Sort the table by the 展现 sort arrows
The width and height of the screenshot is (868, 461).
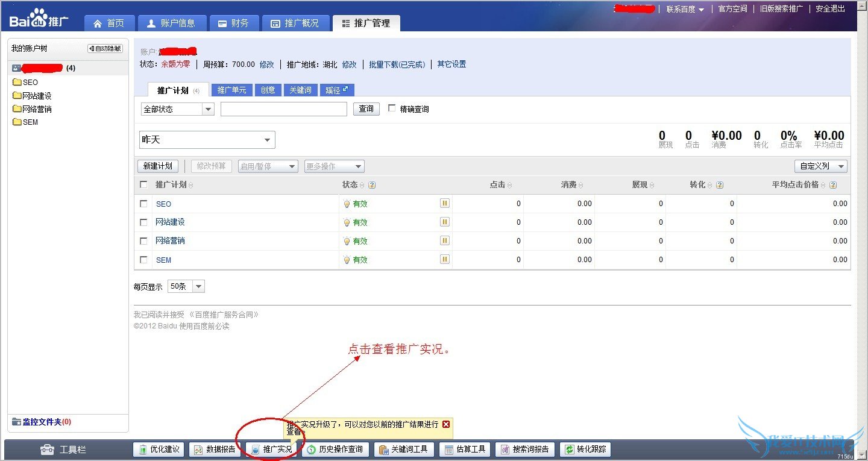[x=652, y=186]
